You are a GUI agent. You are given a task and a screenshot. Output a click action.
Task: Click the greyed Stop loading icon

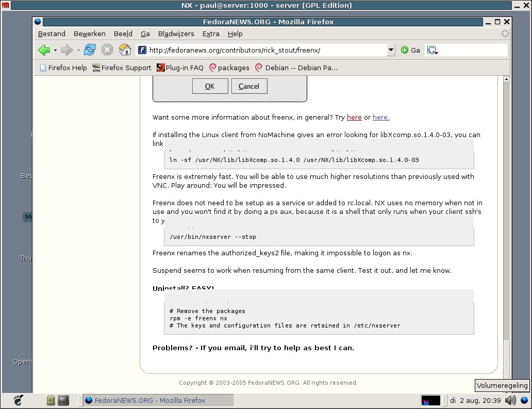pos(107,50)
